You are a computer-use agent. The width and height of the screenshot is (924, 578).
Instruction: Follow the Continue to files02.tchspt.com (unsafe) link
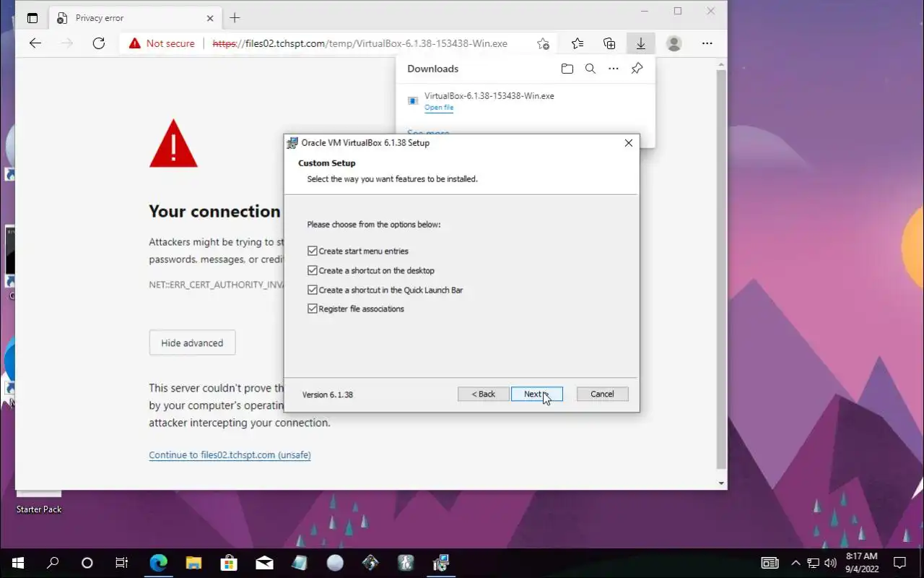pyautogui.click(x=230, y=455)
